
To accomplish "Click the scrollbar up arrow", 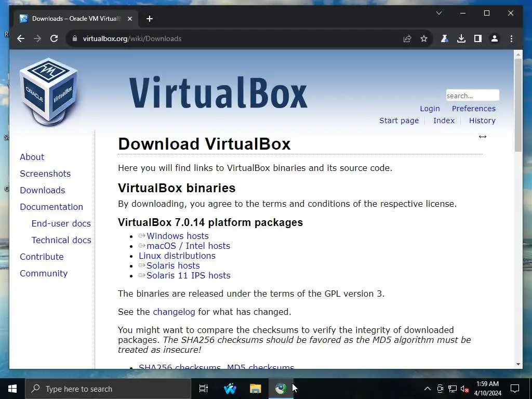I will [518, 54].
